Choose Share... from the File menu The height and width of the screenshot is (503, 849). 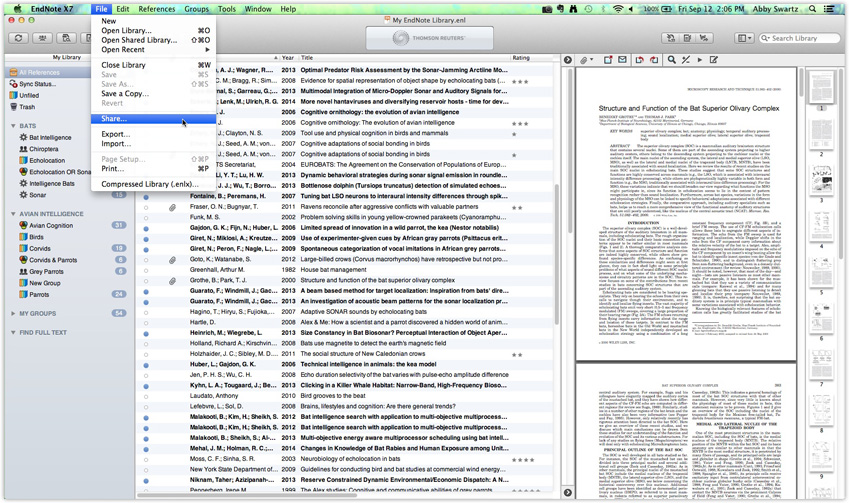tap(114, 118)
